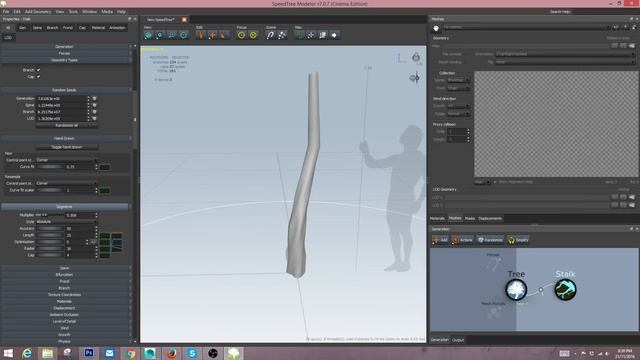
Task: Randomize the Generation seed with its dice icon
Action: click(94, 98)
